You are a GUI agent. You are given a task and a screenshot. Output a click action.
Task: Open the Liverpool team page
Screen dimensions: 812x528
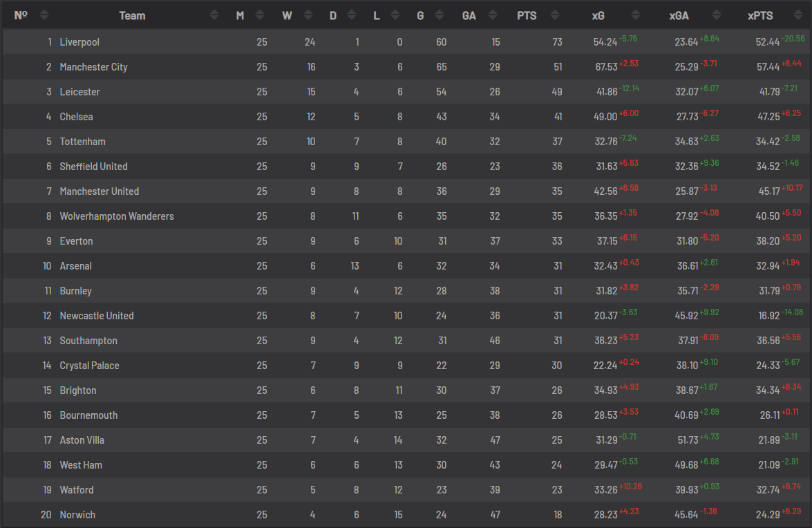pos(79,42)
